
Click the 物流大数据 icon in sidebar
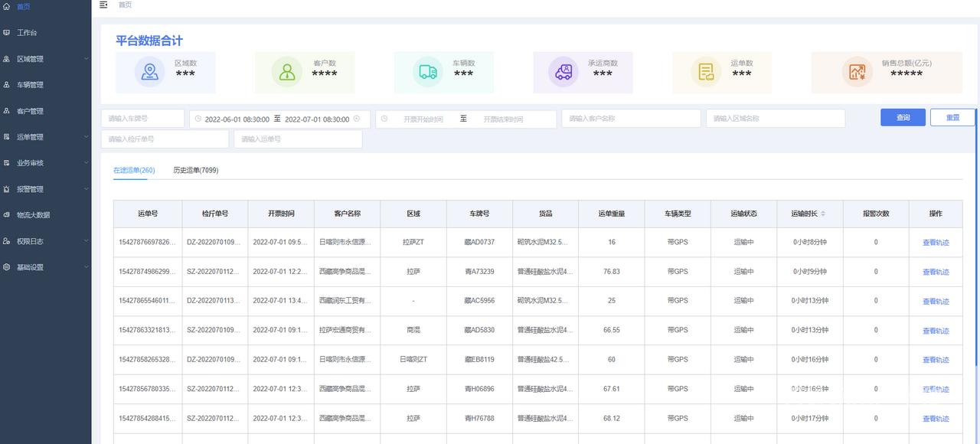pyautogui.click(x=6, y=215)
